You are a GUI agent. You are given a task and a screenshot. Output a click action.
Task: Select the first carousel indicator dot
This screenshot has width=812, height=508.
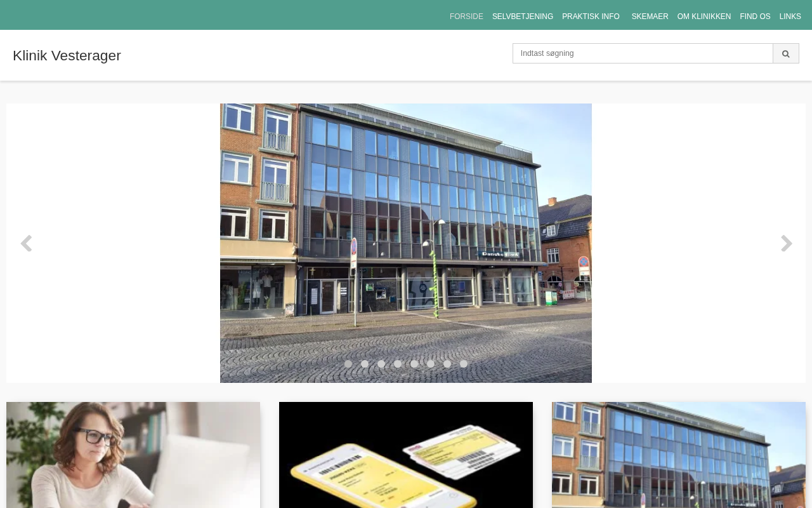(x=348, y=364)
